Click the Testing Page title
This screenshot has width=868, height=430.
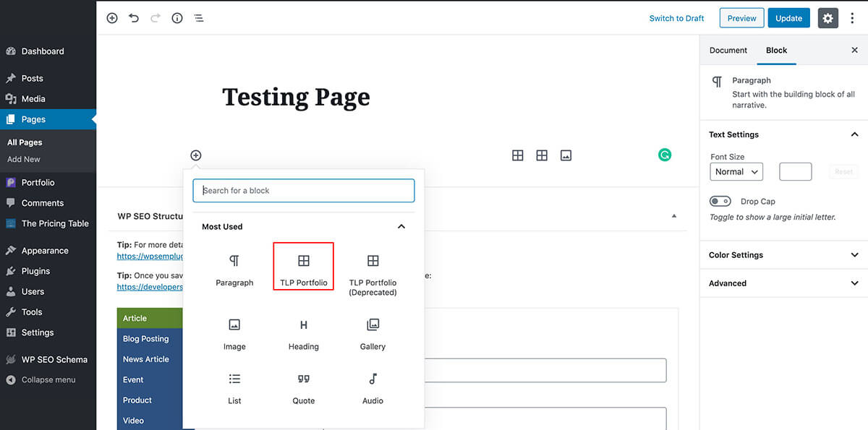tap(296, 97)
